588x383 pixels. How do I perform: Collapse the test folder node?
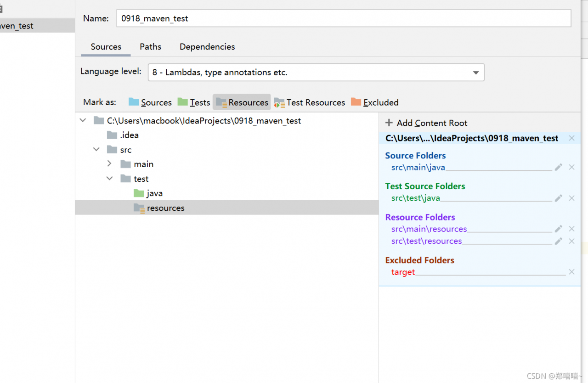109,179
